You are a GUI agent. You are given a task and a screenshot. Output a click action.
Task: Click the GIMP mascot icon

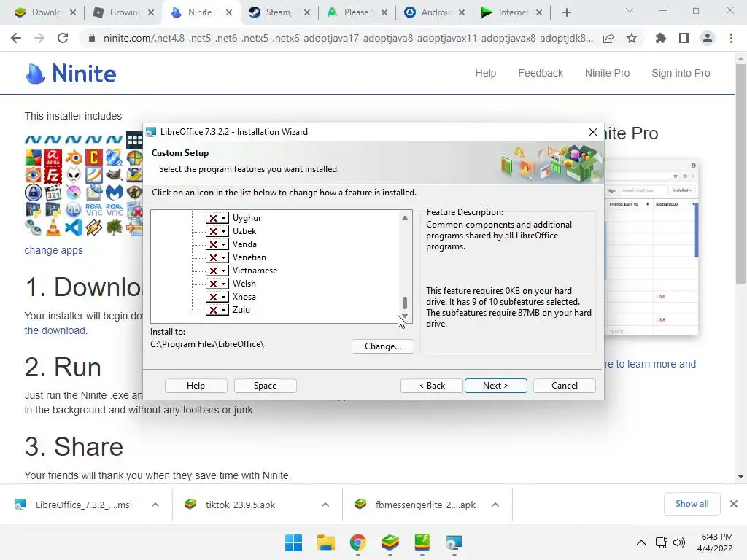[x=114, y=175]
